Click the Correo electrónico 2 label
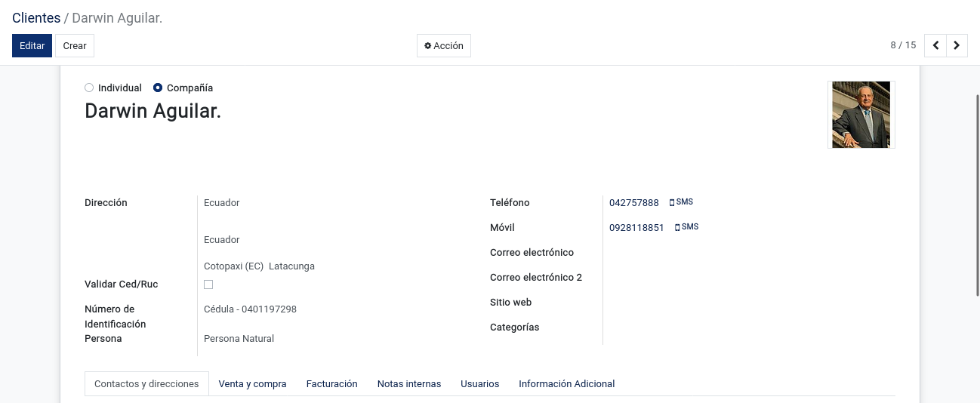Viewport: 980px width, 403px height. tap(536, 278)
